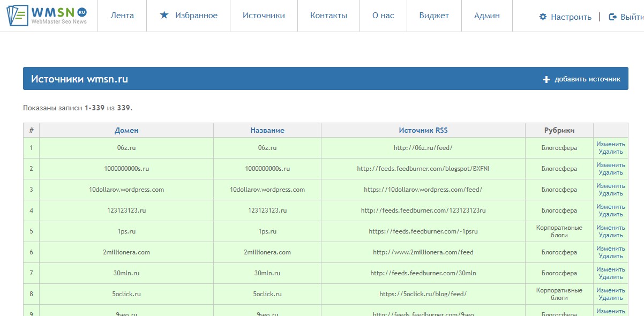Click the records count text Показаны записи

pyautogui.click(x=78, y=108)
